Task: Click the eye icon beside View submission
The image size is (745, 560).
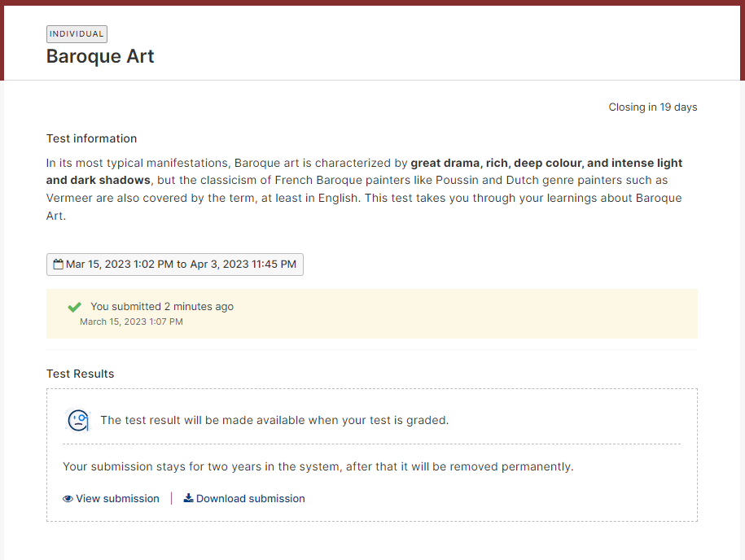Action: (68, 499)
